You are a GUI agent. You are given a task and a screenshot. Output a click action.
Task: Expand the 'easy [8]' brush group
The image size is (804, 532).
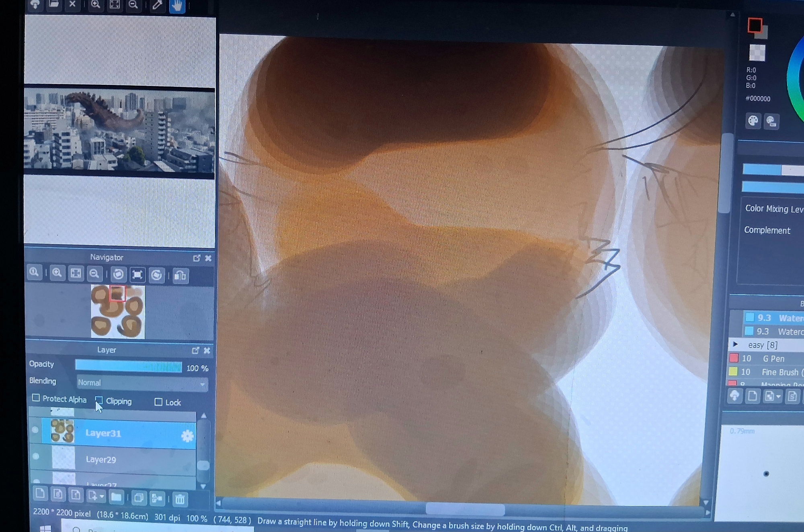tap(735, 344)
